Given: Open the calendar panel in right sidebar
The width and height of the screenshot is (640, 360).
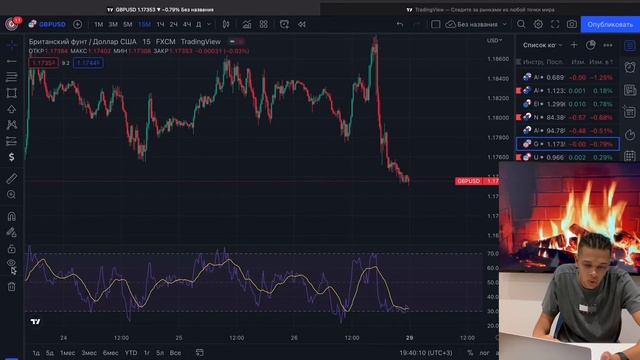Looking at the screenshot, I should point(630,156).
